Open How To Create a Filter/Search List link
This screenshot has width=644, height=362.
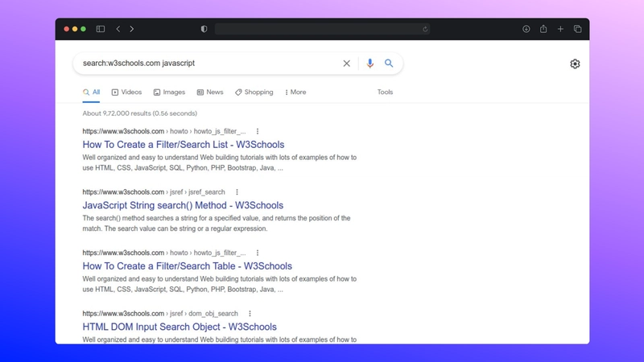pyautogui.click(x=184, y=145)
